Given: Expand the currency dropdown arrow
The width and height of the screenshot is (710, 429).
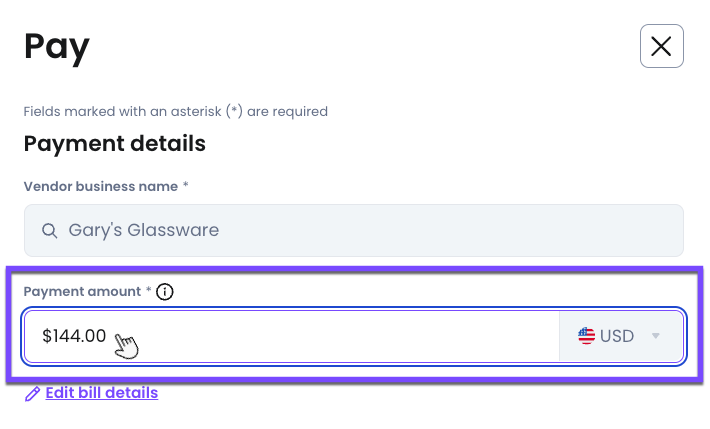Looking at the screenshot, I should tap(656, 336).
